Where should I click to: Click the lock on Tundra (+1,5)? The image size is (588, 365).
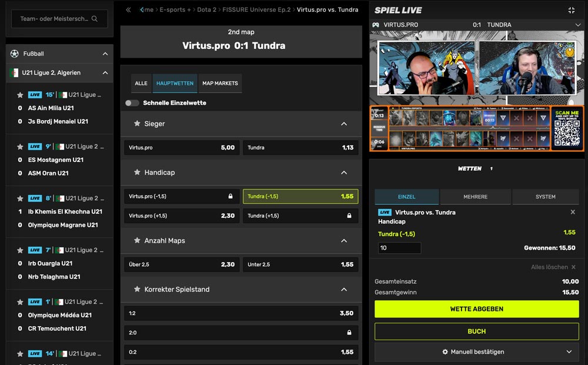pos(349,216)
